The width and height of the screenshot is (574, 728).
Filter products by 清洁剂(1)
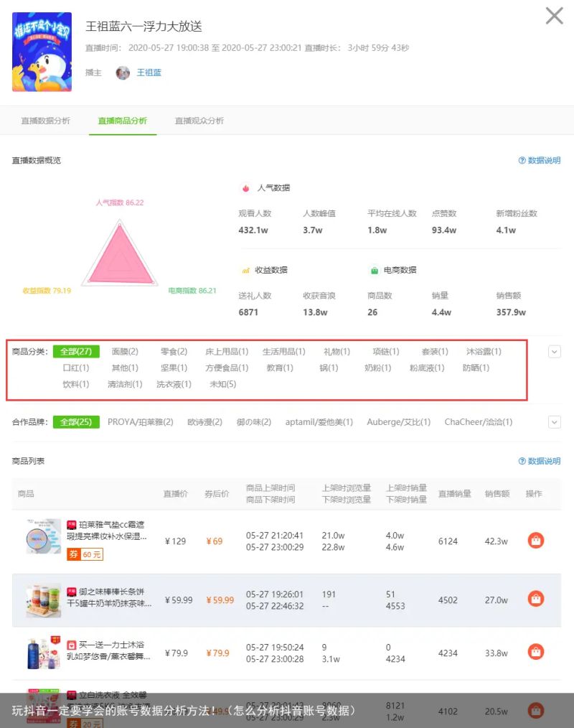(125, 384)
